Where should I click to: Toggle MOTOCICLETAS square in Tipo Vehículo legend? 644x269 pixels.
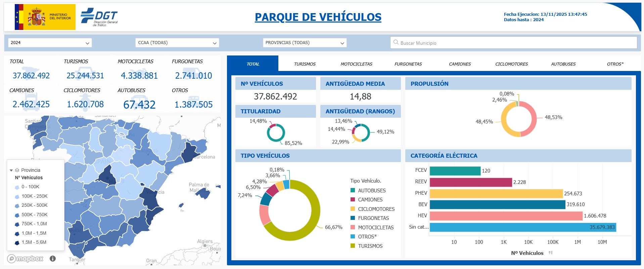pos(353,227)
